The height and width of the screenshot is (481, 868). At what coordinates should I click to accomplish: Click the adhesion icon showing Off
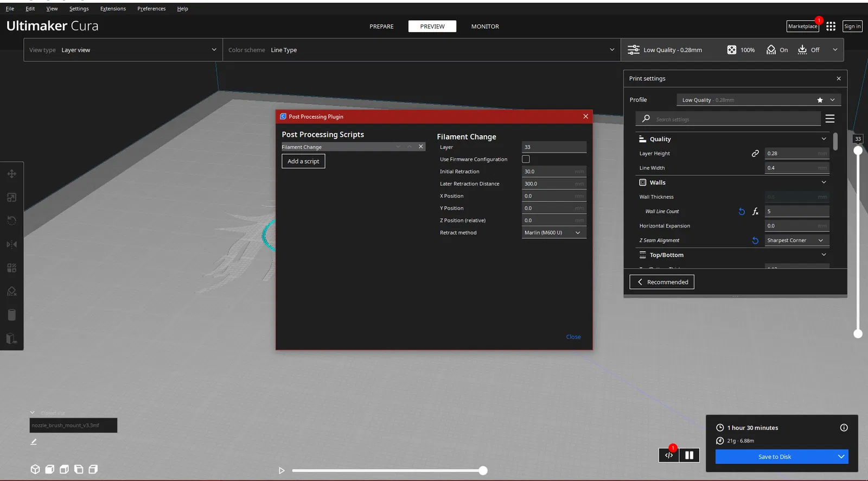click(802, 50)
